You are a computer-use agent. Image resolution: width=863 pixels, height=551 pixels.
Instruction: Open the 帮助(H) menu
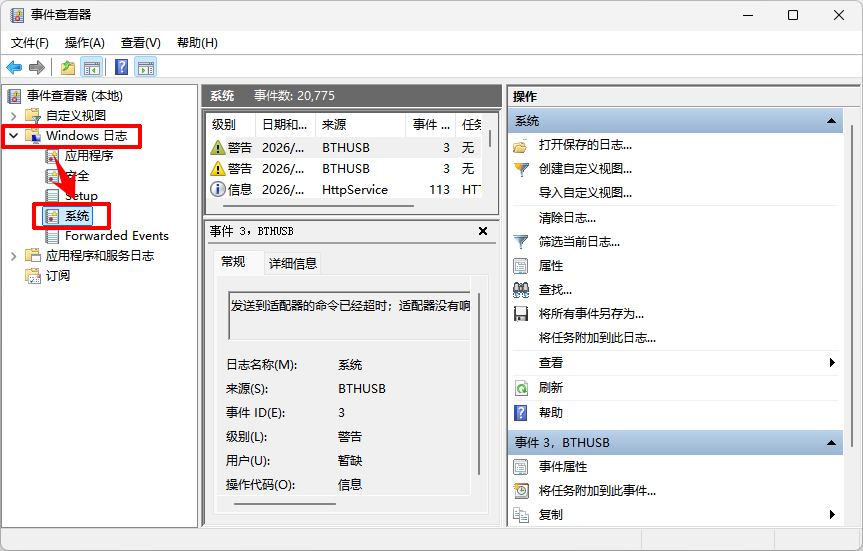pyautogui.click(x=197, y=43)
